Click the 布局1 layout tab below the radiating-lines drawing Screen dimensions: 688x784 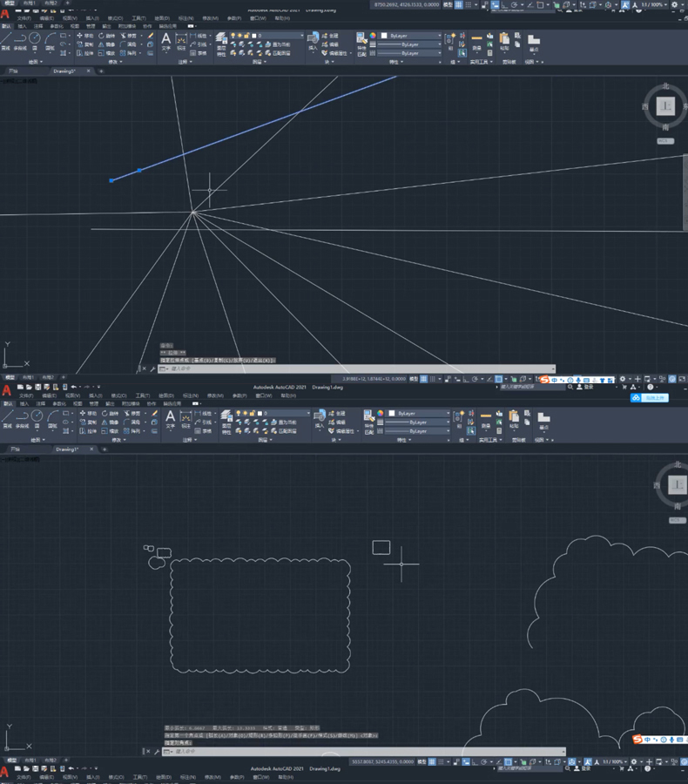coord(28,377)
